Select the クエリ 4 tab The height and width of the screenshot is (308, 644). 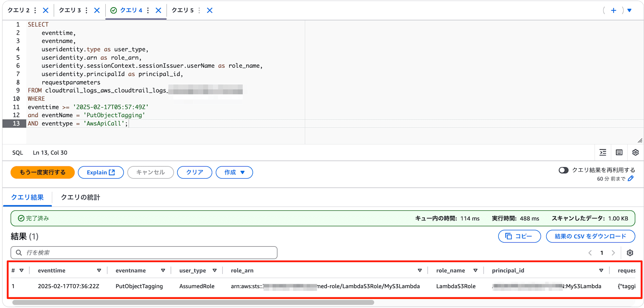[131, 10]
